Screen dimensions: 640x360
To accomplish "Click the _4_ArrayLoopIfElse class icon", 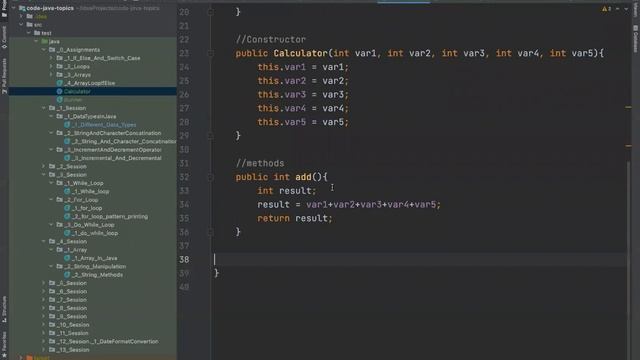I will (60, 83).
